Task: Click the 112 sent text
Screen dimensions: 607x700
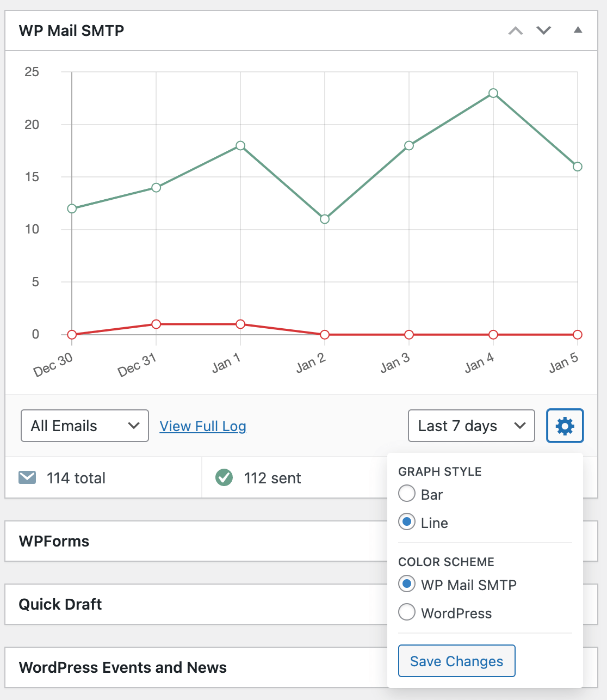Action: 272,478
